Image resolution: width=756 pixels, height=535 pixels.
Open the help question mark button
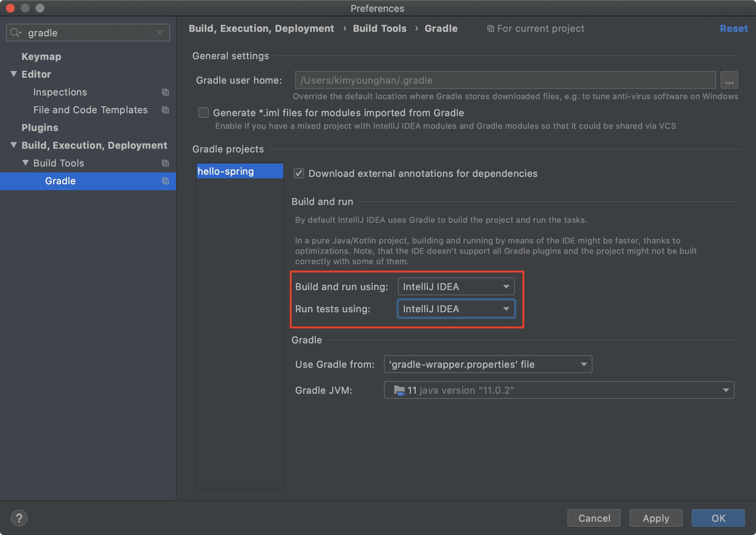pyautogui.click(x=19, y=518)
